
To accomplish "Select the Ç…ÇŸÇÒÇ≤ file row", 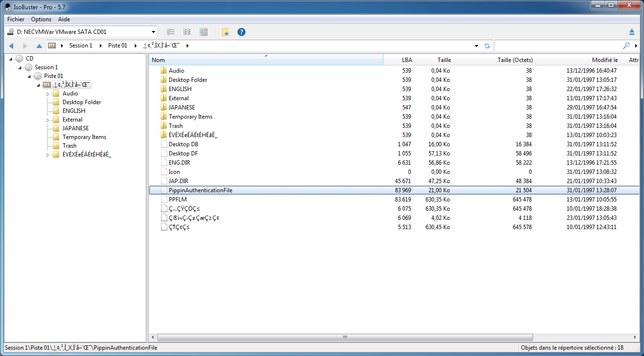I will pyautogui.click(x=394, y=209).
